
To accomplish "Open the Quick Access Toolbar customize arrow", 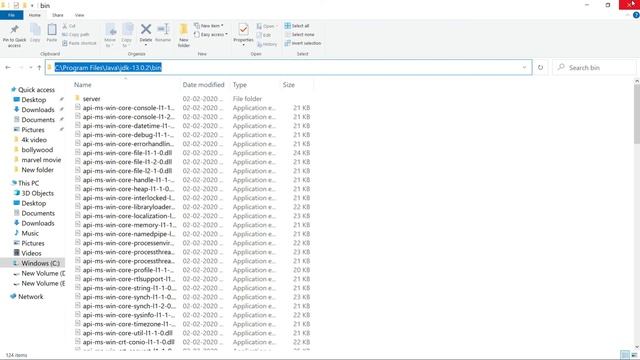I will pos(32,6).
